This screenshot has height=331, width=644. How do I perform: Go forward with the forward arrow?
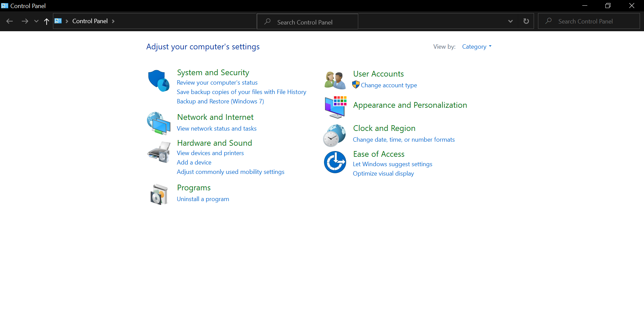pyautogui.click(x=25, y=21)
